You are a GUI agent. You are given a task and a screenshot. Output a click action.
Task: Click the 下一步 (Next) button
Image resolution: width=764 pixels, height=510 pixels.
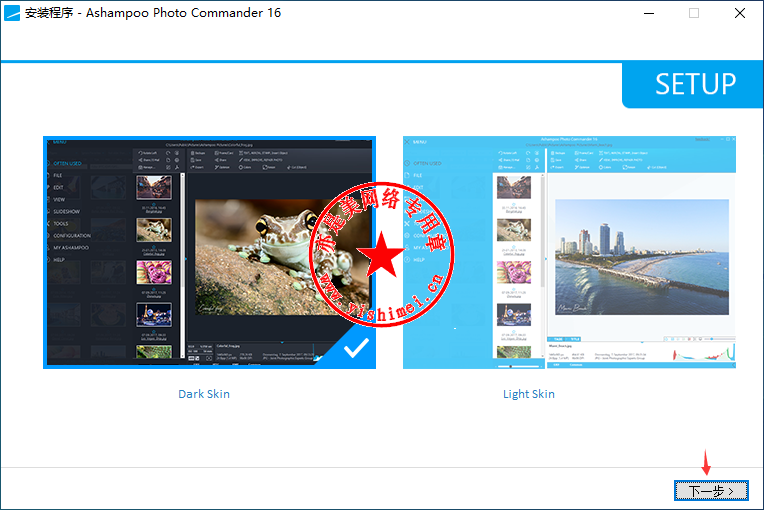(711, 491)
